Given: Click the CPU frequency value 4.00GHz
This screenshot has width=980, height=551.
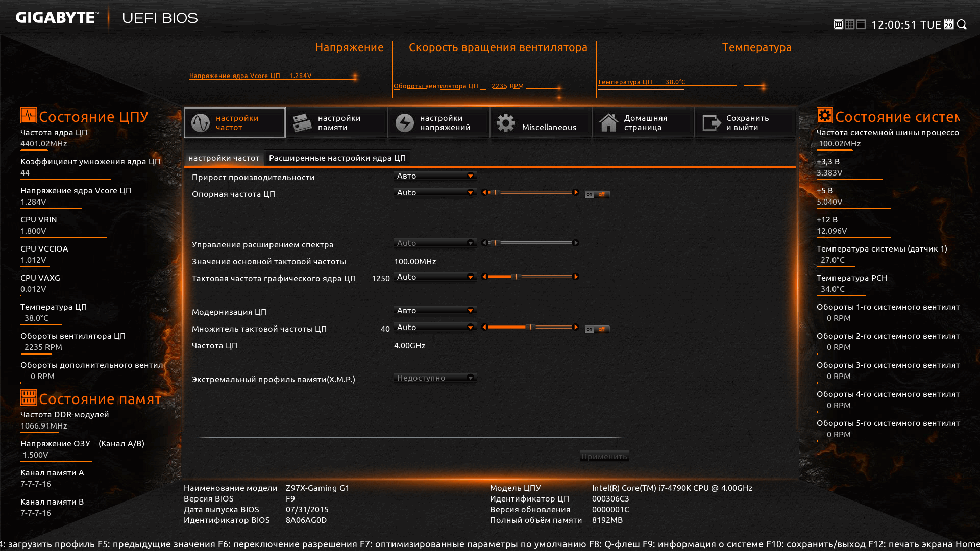Looking at the screenshot, I should [410, 346].
